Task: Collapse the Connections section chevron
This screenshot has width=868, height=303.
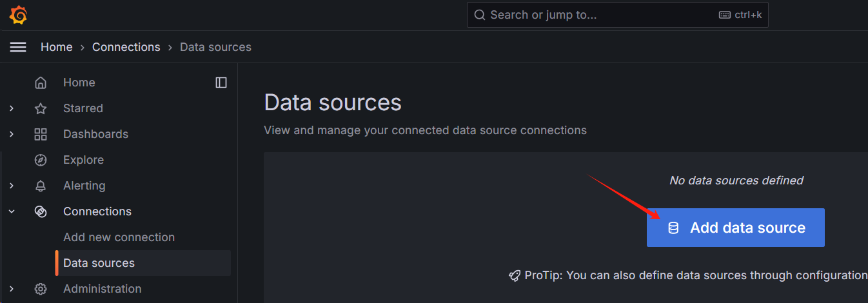Action: click(x=12, y=211)
